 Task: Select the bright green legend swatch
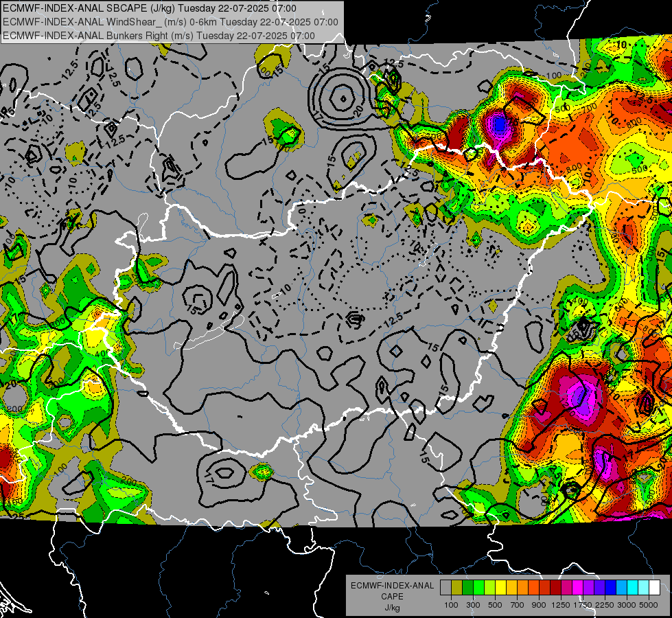(478, 588)
